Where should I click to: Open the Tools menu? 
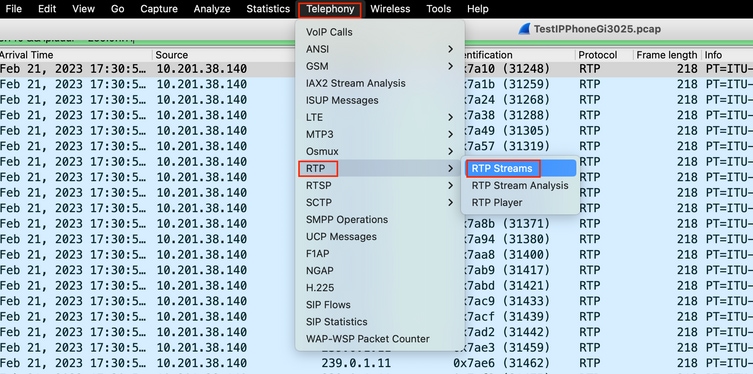tap(438, 9)
